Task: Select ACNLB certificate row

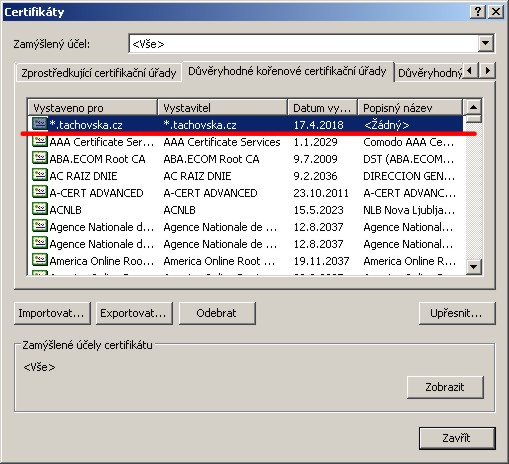Action: pyautogui.click(x=245, y=210)
